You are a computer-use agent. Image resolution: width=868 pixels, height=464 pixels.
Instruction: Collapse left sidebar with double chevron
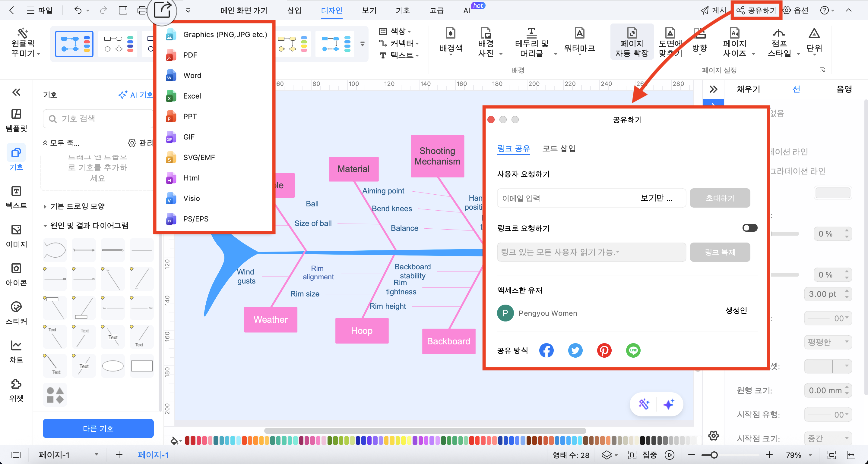tap(16, 92)
